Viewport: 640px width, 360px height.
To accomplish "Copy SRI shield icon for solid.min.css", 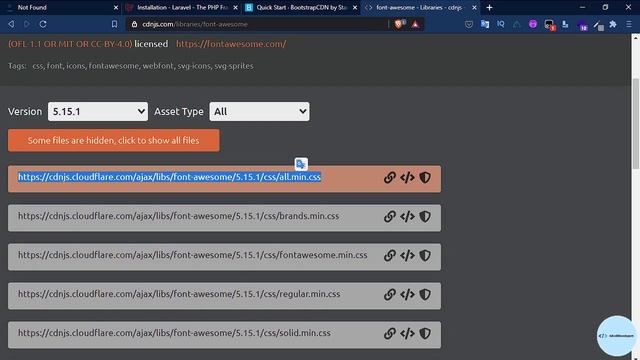I will pos(425,333).
